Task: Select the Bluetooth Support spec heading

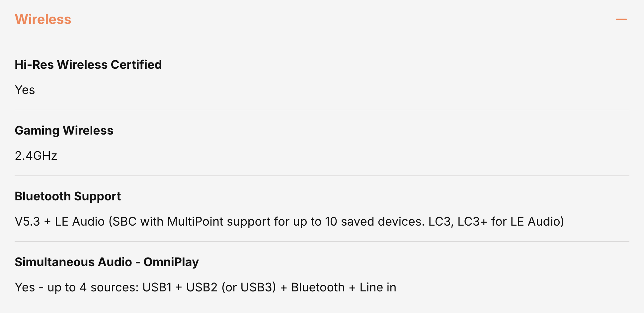Action: (x=68, y=196)
